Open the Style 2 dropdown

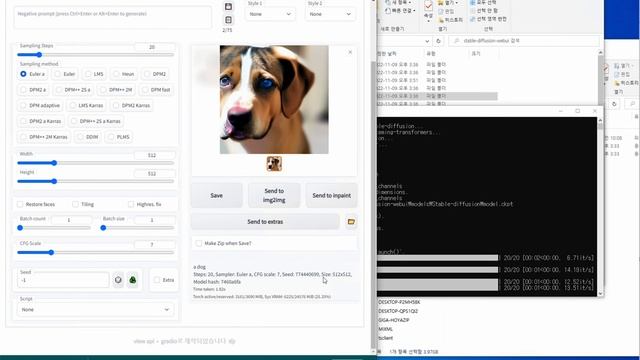click(330, 14)
